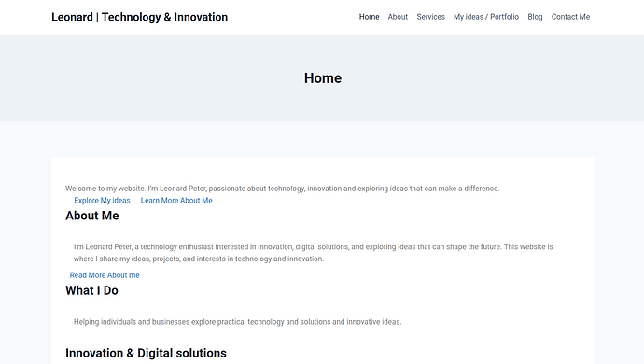Click the welcome sentence starting 'Welcome to my website'

click(x=283, y=189)
